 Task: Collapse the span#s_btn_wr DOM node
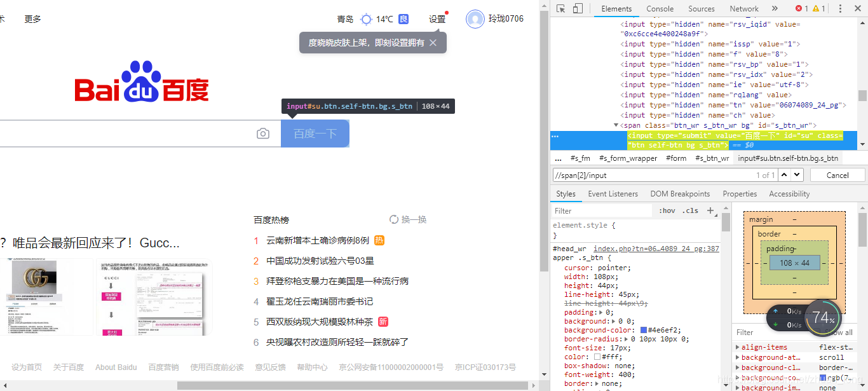click(x=616, y=125)
